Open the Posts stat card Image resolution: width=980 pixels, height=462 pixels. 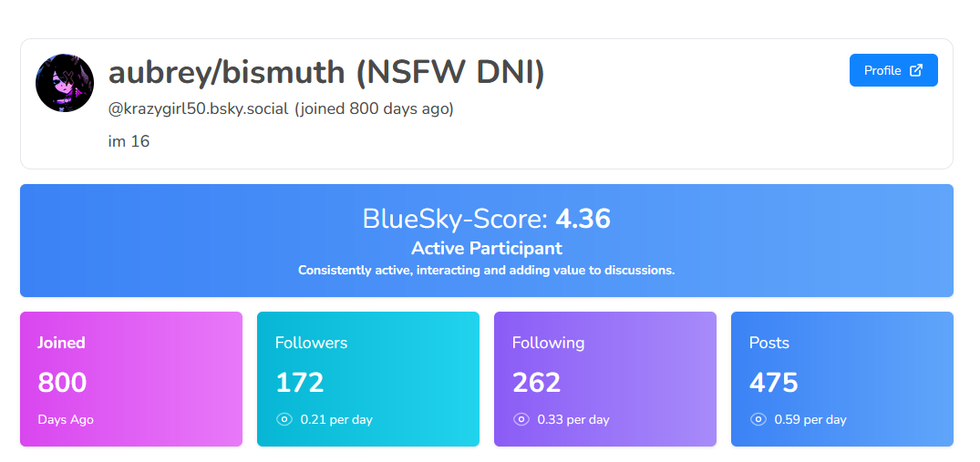pos(842,379)
